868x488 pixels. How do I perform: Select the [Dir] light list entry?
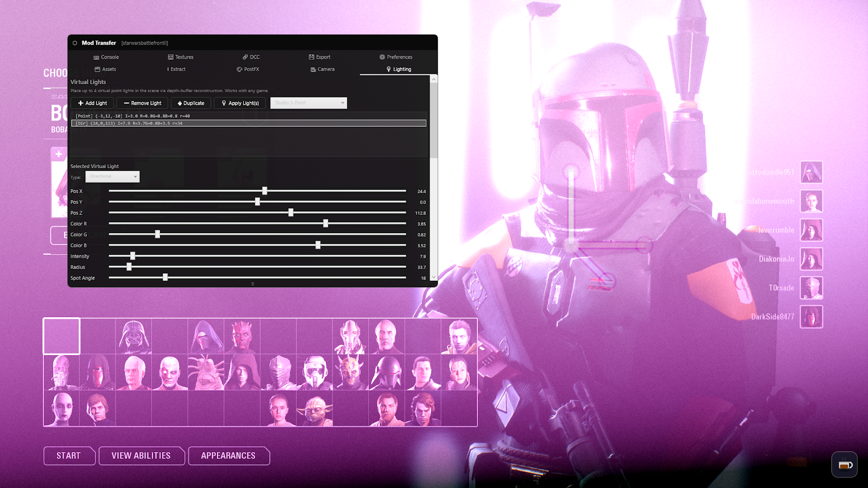(x=248, y=123)
